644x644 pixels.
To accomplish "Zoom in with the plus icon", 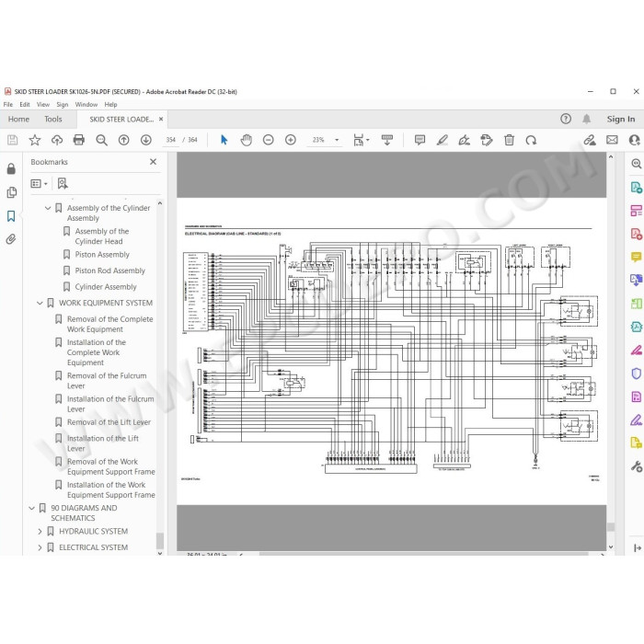I will pos(291,140).
